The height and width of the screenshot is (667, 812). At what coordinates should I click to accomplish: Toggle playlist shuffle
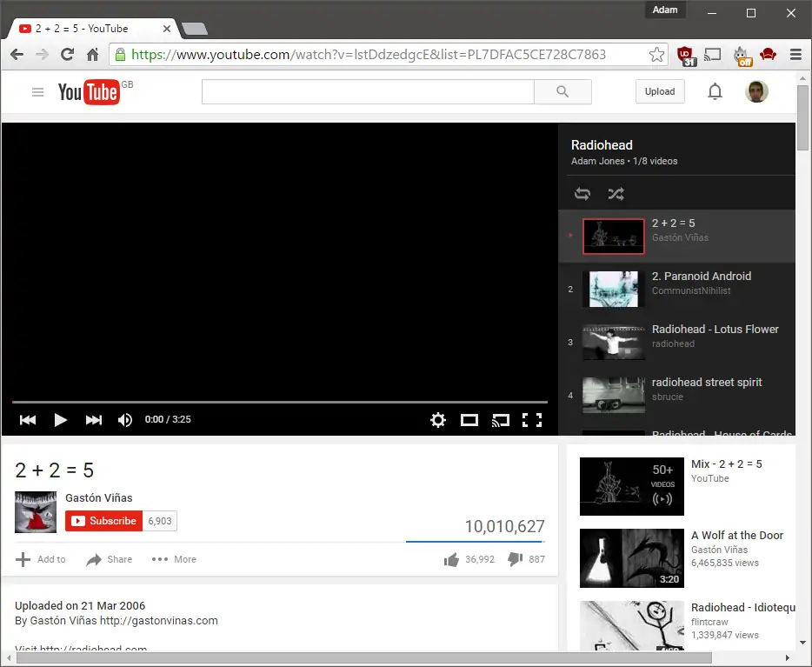coord(616,194)
